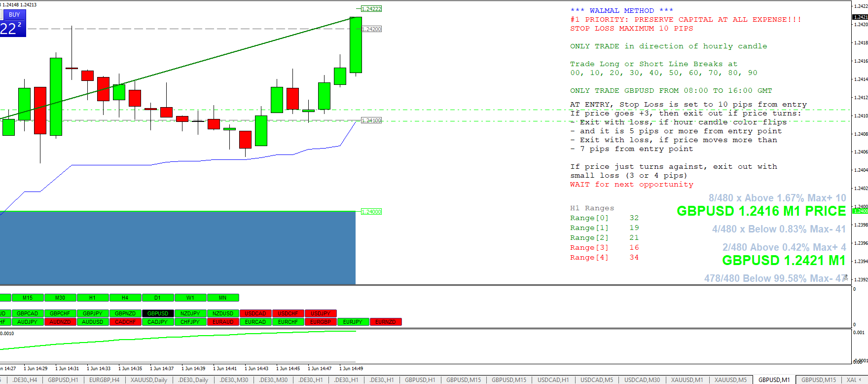Load the red CADCHF symbol button
Image resolution: width=868 pixels, height=384 pixels.
coord(125,322)
